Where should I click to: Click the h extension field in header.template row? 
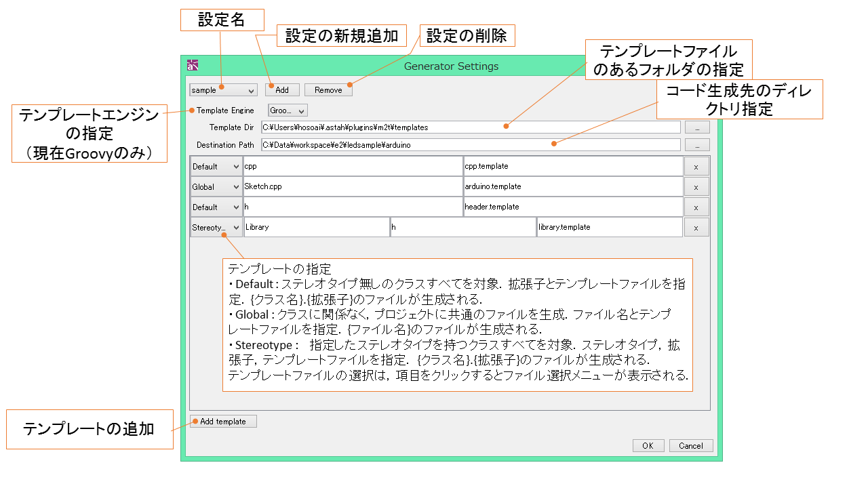(353, 207)
